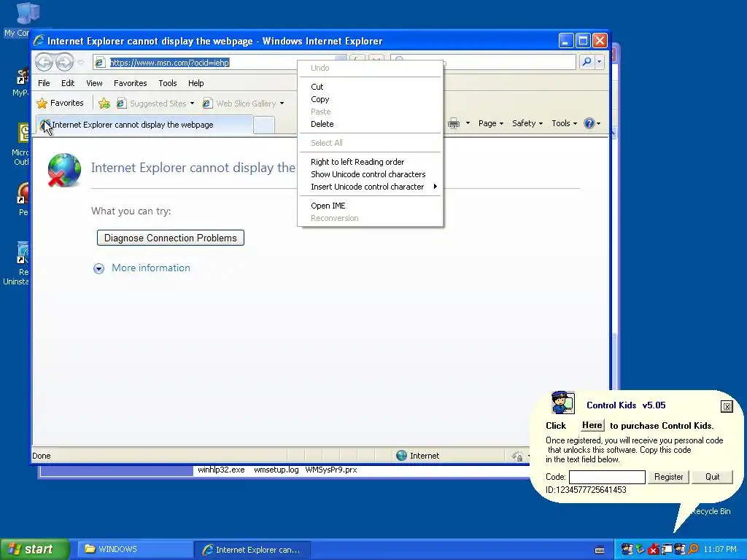Screen dimensions: 747x560
Task: Click the 11:07 PM clock
Action: pyautogui.click(x=720, y=550)
